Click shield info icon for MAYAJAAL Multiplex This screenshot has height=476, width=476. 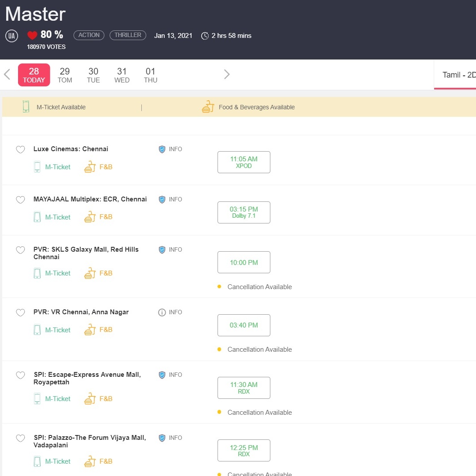(x=162, y=199)
